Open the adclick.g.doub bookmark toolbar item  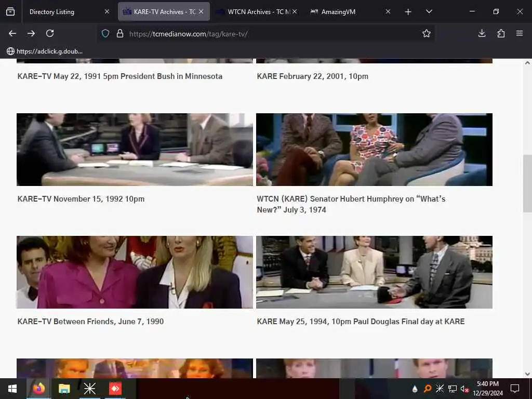click(45, 51)
